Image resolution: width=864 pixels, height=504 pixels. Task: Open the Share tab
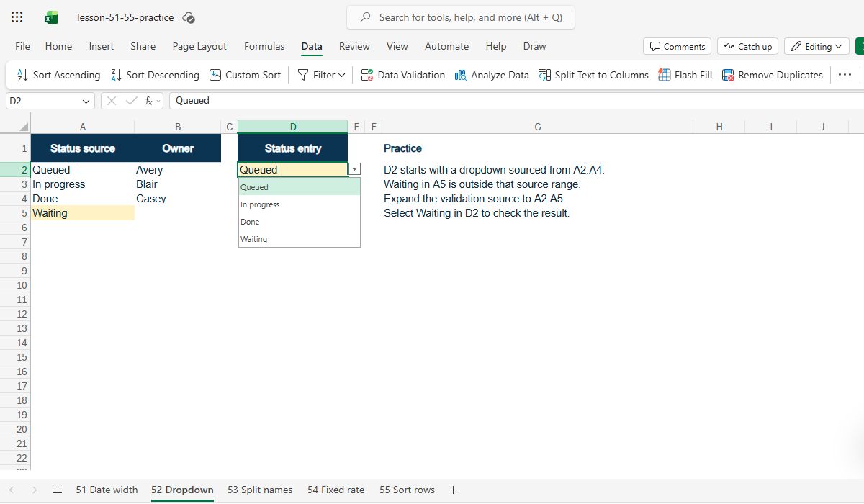143,46
